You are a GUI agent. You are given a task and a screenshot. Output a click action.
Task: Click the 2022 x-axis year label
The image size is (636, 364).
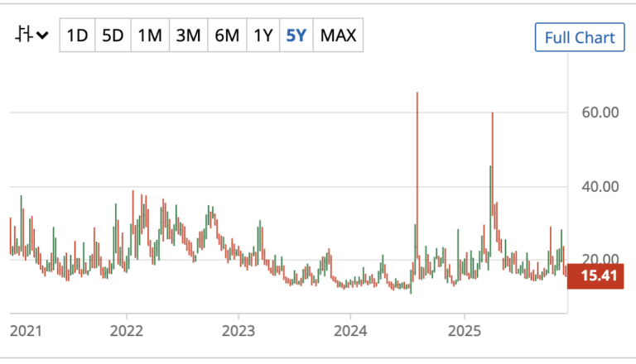coord(126,330)
